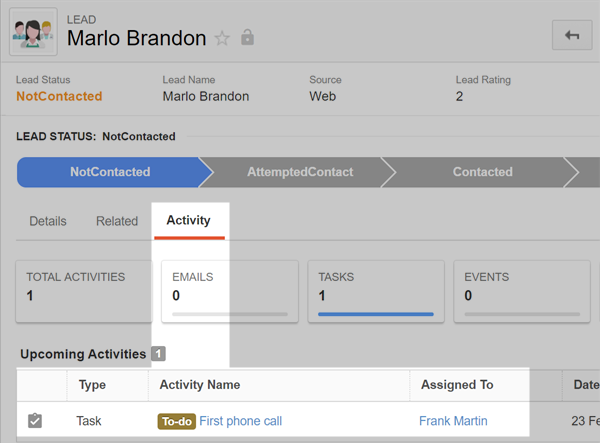
Task: Click the To-do status badge
Action: tap(176, 421)
